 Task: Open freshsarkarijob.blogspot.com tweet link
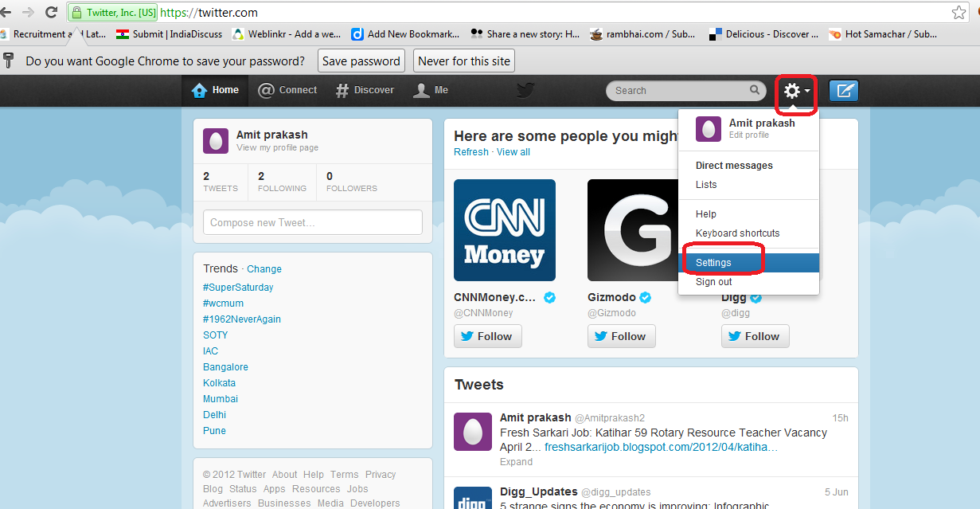661,448
